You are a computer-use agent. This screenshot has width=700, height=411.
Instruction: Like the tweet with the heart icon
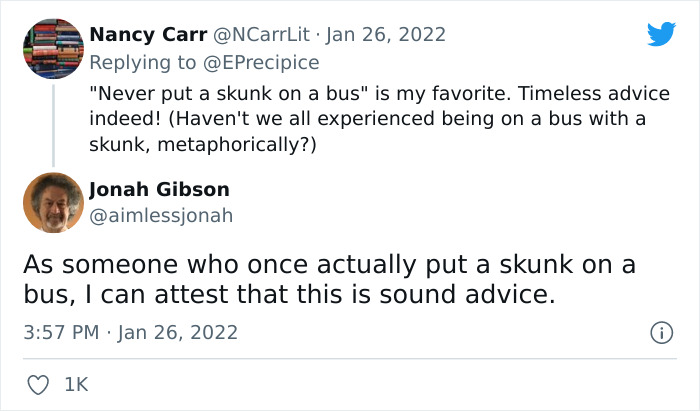[x=36, y=384]
